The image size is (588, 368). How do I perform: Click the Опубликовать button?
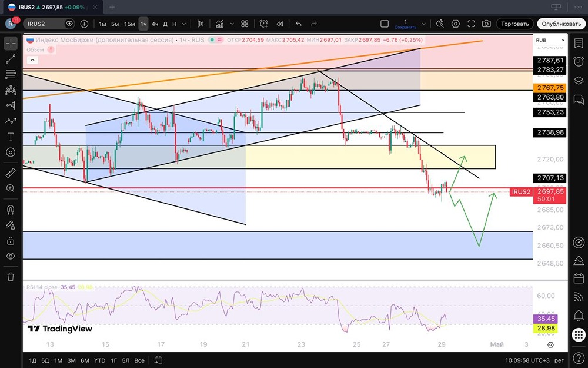click(562, 24)
